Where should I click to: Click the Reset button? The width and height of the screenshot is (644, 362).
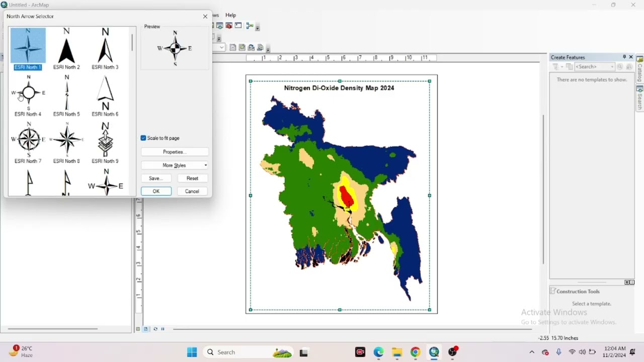pos(192,178)
